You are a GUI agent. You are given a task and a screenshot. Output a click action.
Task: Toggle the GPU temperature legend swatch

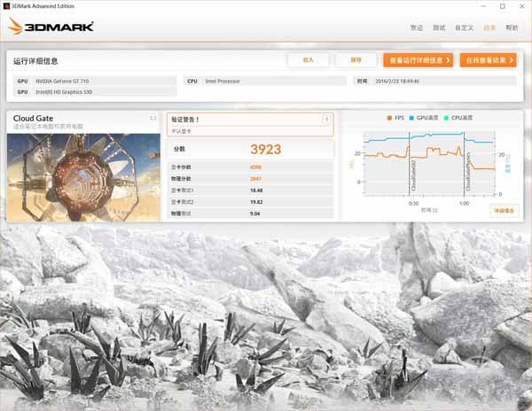(411, 118)
